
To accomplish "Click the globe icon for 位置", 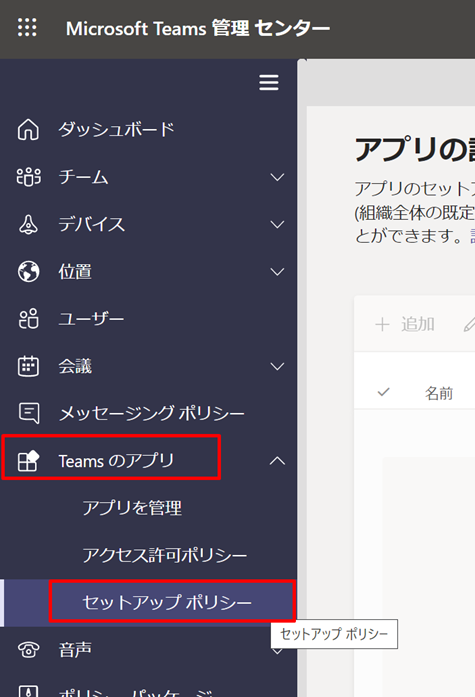I will [28, 272].
